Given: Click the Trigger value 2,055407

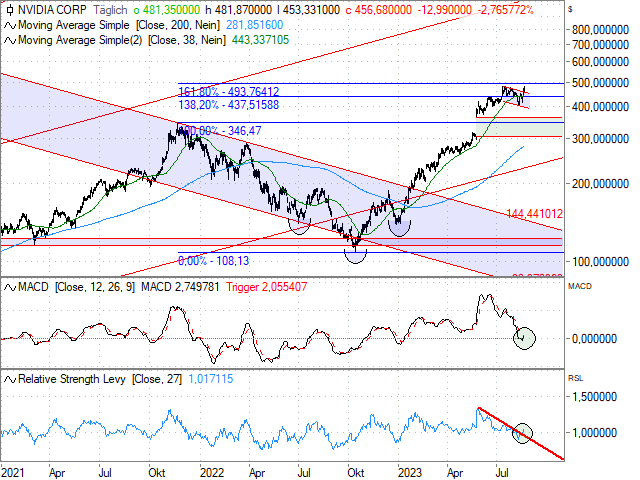Looking at the screenshot, I should [x=284, y=287].
